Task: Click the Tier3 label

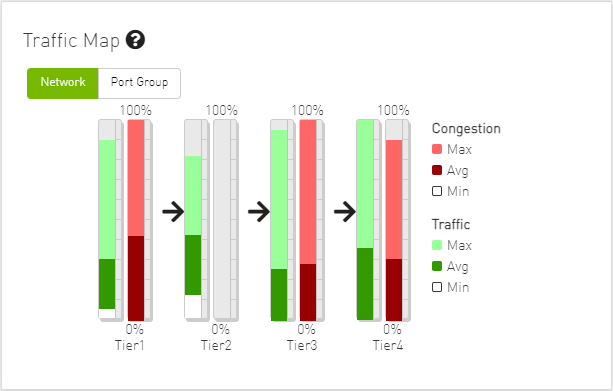Action: point(302,346)
